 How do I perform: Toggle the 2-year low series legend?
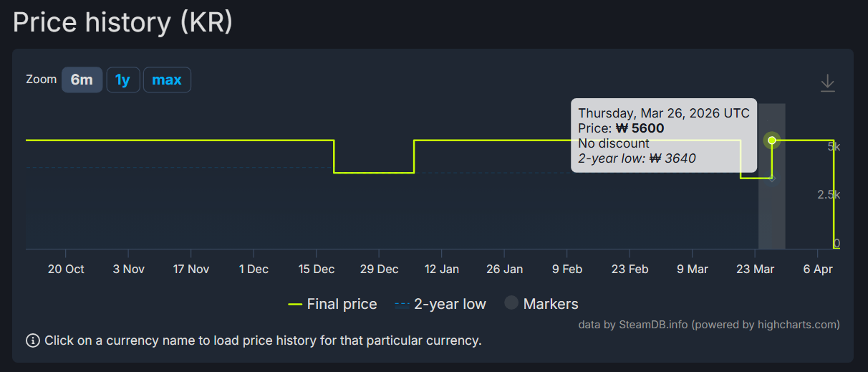[440, 304]
